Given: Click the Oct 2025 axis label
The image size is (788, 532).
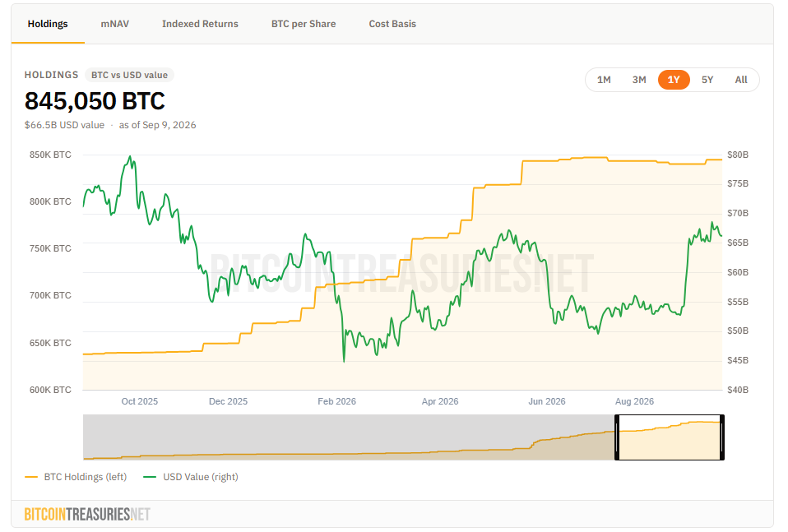Looking at the screenshot, I should (x=140, y=401).
